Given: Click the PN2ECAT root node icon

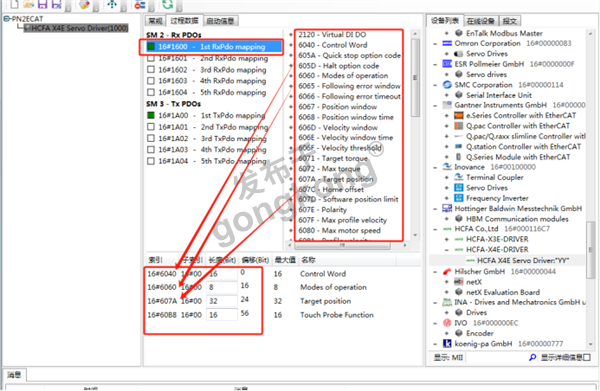Looking at the screenshot, I should click(7, 18).
